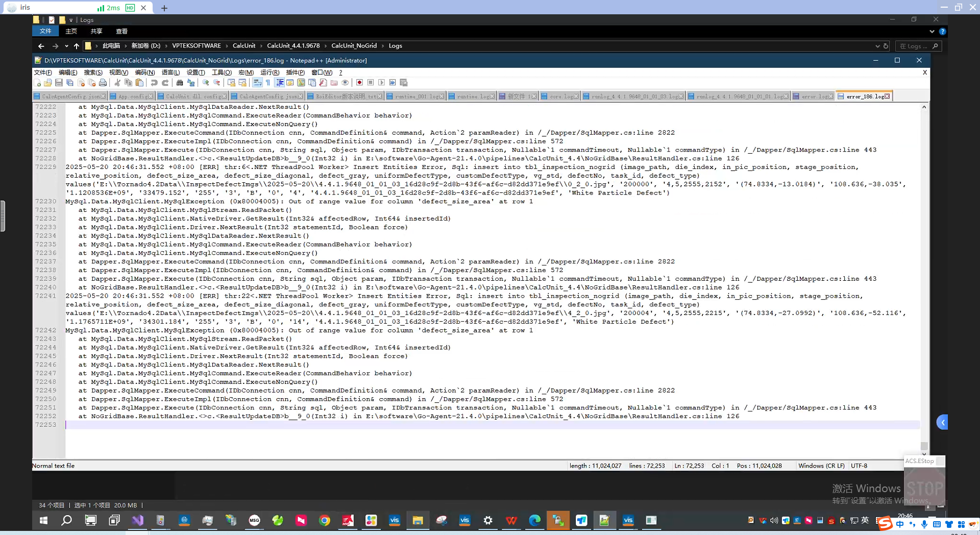Refresh the Explorer folder view
This screenshot has width=980, height=535.
click(886, 46)
